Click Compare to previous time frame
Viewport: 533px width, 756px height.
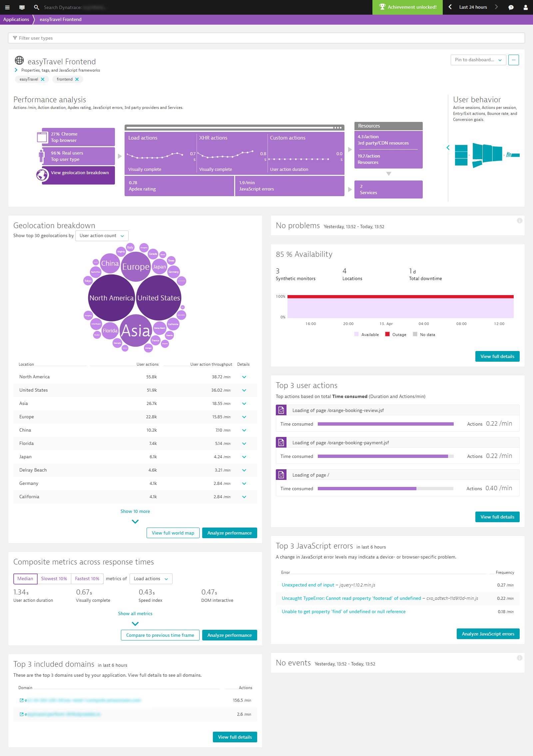pyautogui.click(x=160, y=635)
